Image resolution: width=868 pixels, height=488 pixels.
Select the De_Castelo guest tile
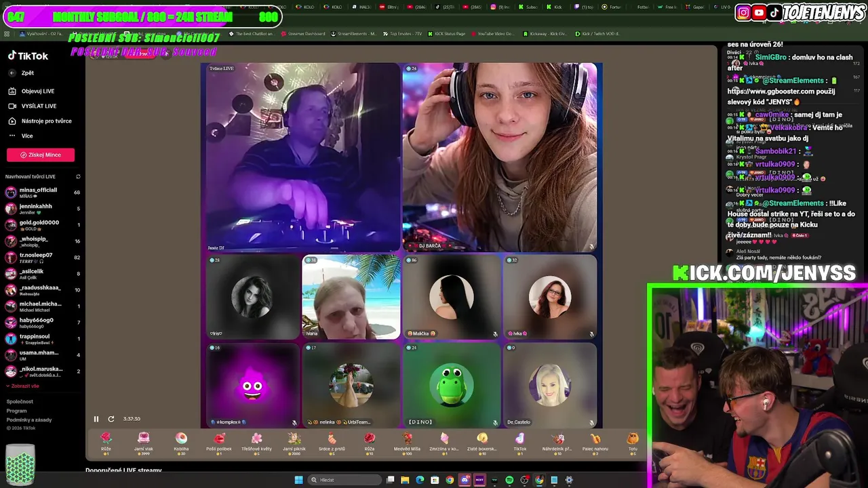[550, 385]
